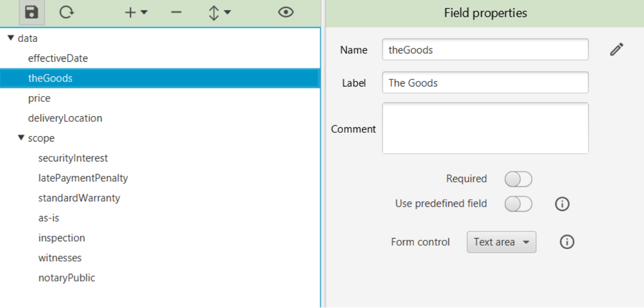Click the minus remove field icon
The image size is (644, 308).
[176, 13]
